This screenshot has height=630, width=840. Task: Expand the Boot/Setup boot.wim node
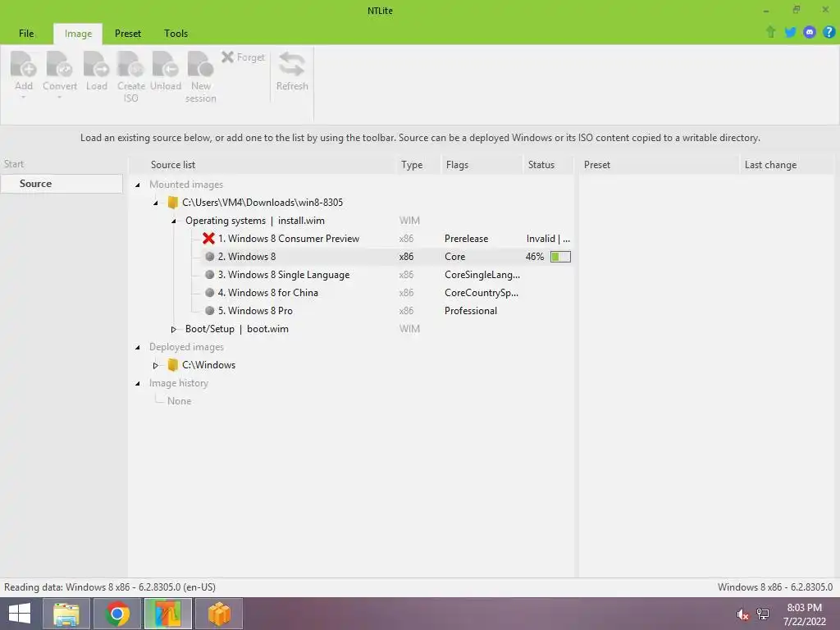pos(174,329)
